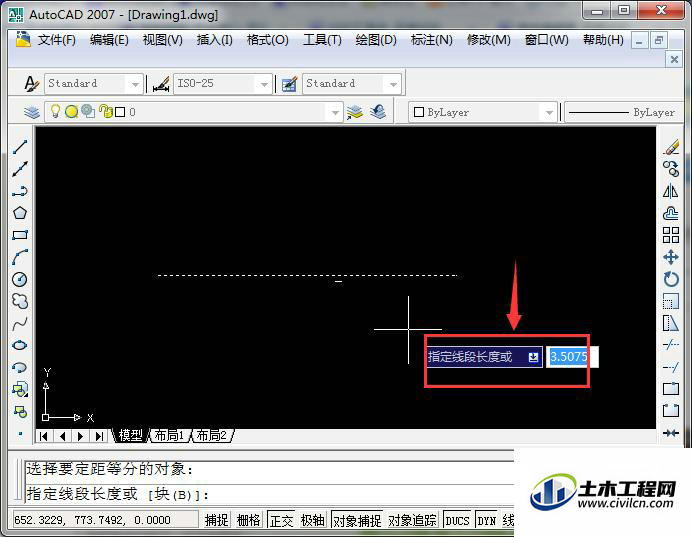
Task: Open dynamic prompt options arrow icon
Action: tap(533, 357)
